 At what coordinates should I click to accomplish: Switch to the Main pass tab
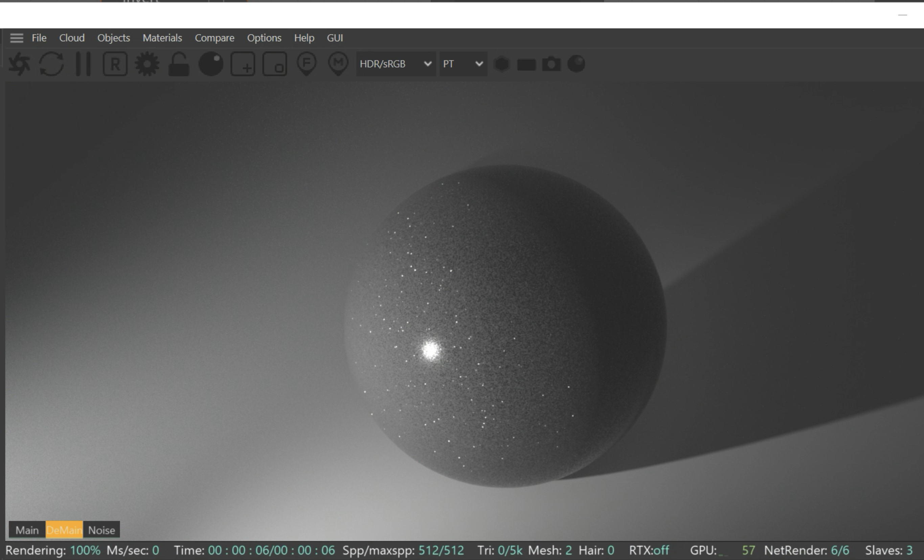(27, 530)
